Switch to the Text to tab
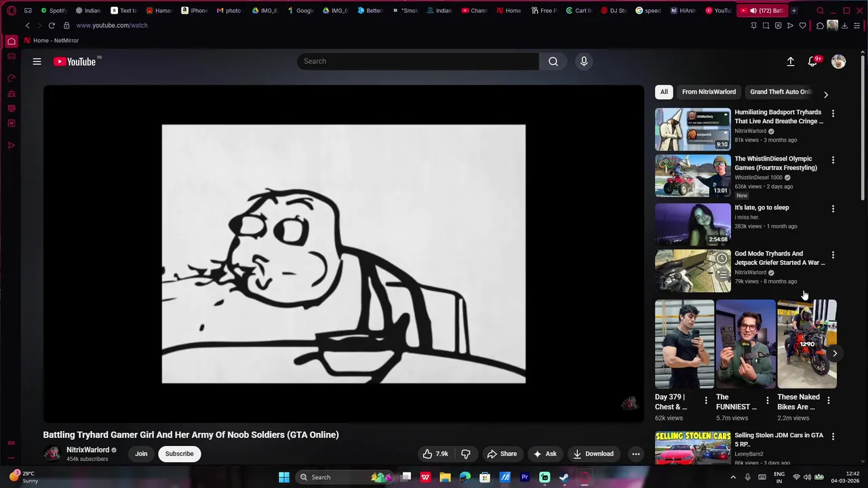 [124, 11]
